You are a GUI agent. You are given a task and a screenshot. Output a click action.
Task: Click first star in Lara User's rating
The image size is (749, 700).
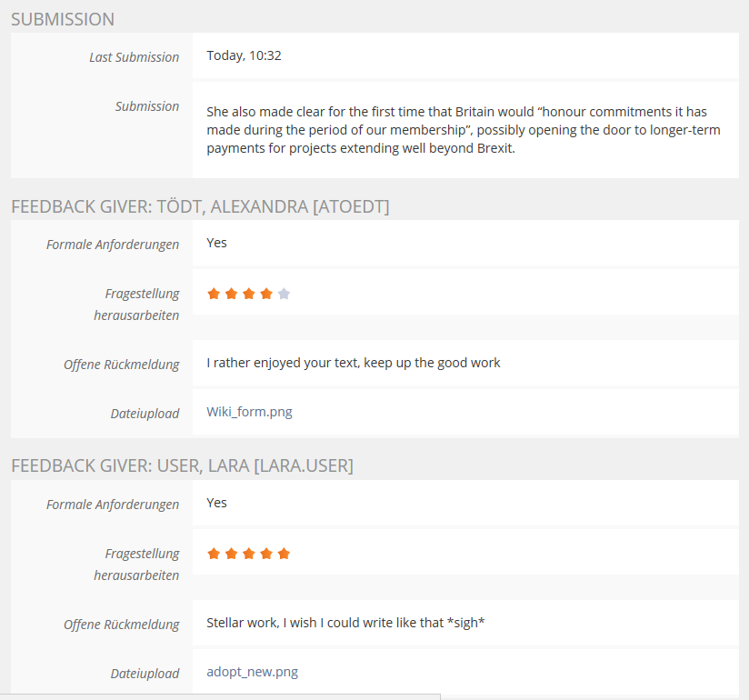(214, 554)
